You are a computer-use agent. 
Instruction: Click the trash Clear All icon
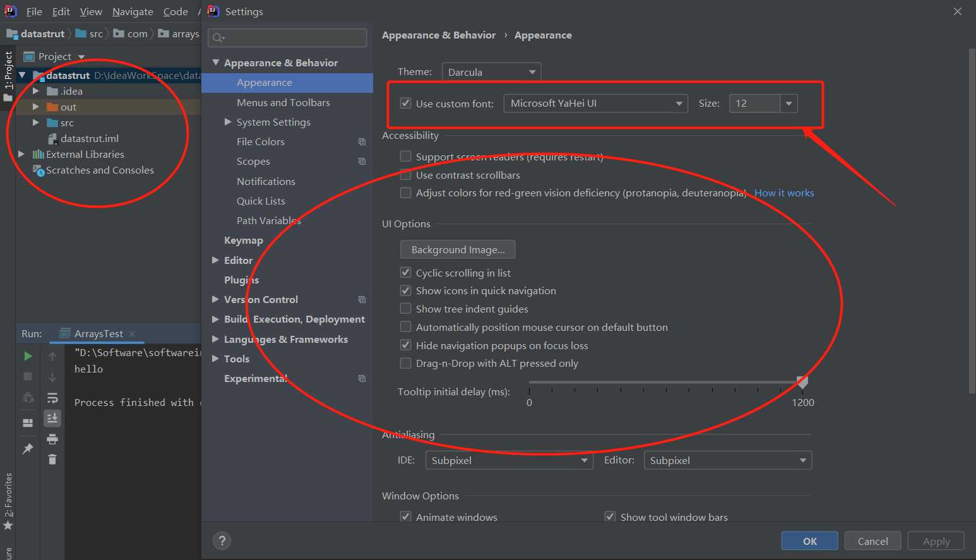pyautogui.click(x=52, y=459)
